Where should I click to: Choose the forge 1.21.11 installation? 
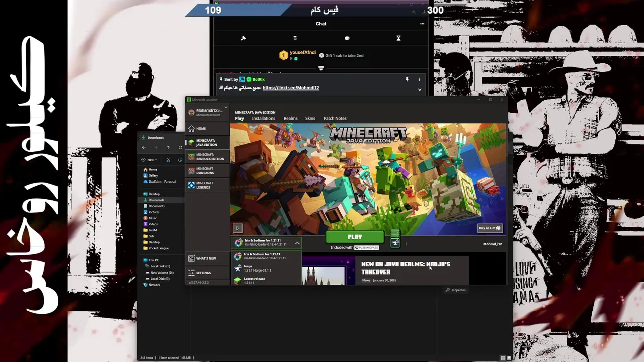coord(266,268)
